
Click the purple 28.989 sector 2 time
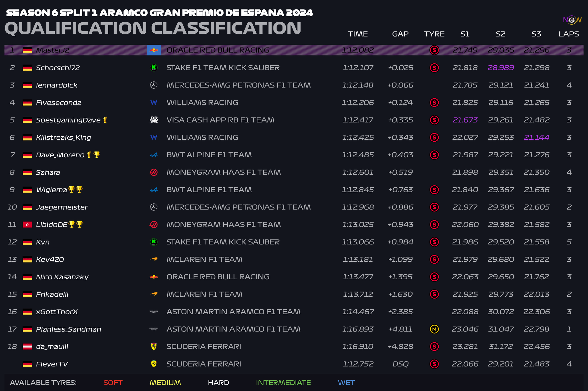coord(501,68)
